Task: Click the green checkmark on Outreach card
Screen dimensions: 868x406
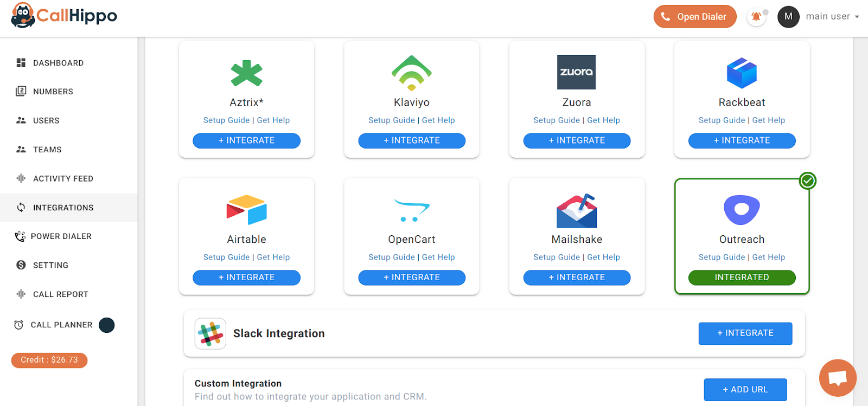Action: 808,181
